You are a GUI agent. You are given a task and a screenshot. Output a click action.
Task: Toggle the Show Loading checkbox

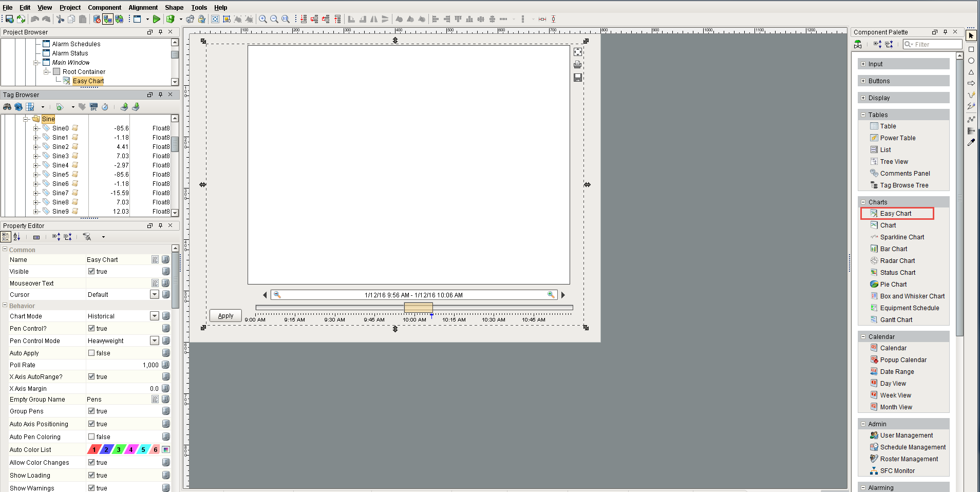point(91,475)
